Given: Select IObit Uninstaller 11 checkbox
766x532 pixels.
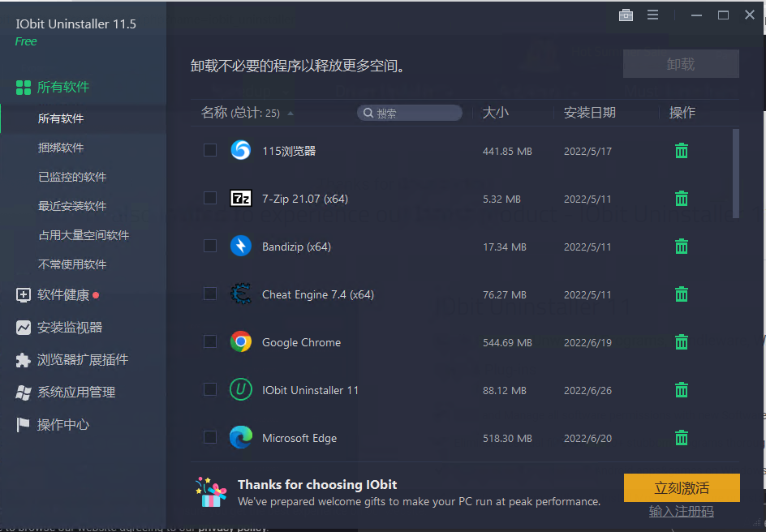Looking at the screenshot, I should point(210,389).
